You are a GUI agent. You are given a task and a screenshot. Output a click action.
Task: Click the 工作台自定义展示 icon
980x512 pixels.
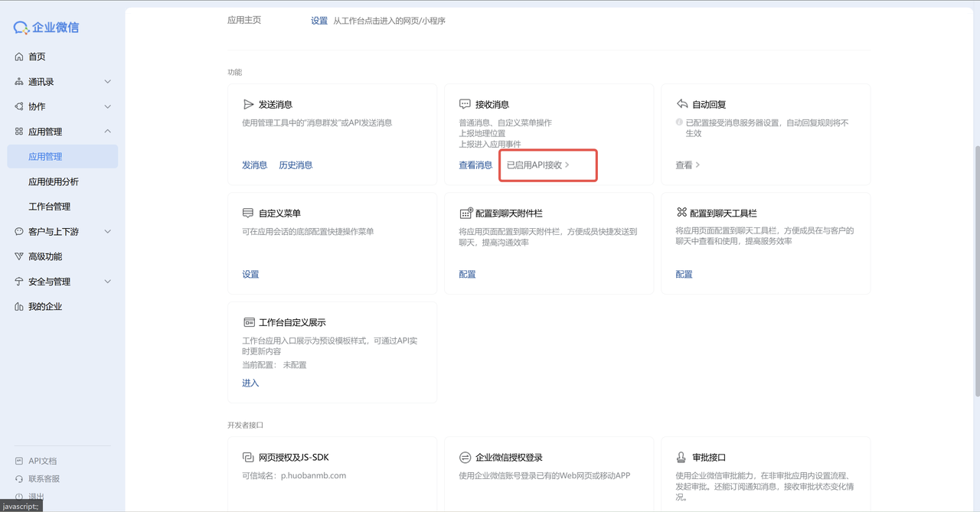tap(248, 322)
